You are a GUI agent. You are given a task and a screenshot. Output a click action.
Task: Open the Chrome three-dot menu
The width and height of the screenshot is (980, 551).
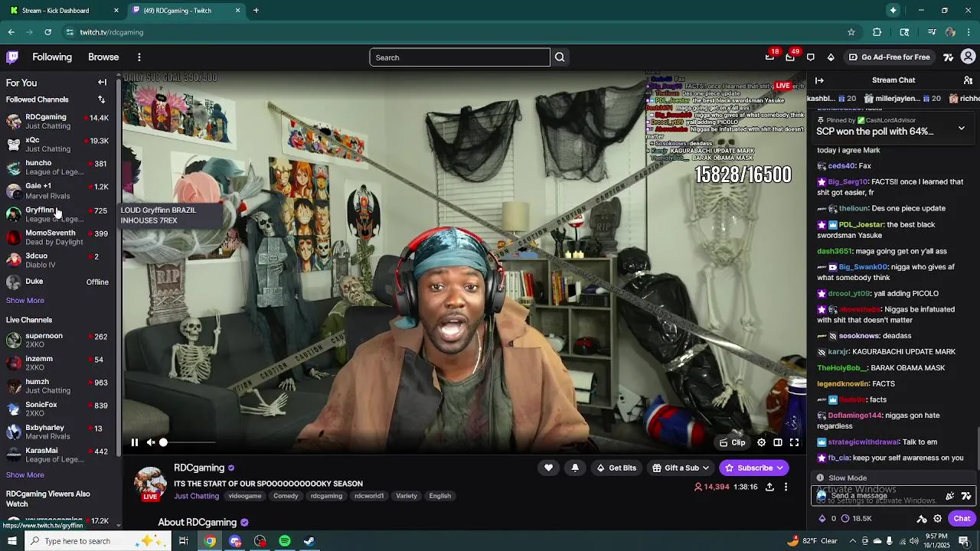(969, 32)
